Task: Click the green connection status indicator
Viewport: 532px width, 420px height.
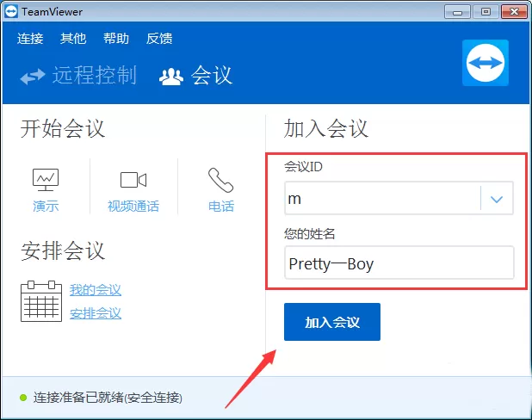Action: [23, 398]
